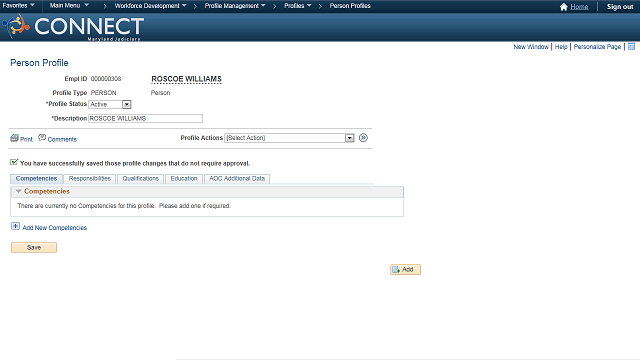
Task: Click the Personalize Page link
Action: click(597, 47)
